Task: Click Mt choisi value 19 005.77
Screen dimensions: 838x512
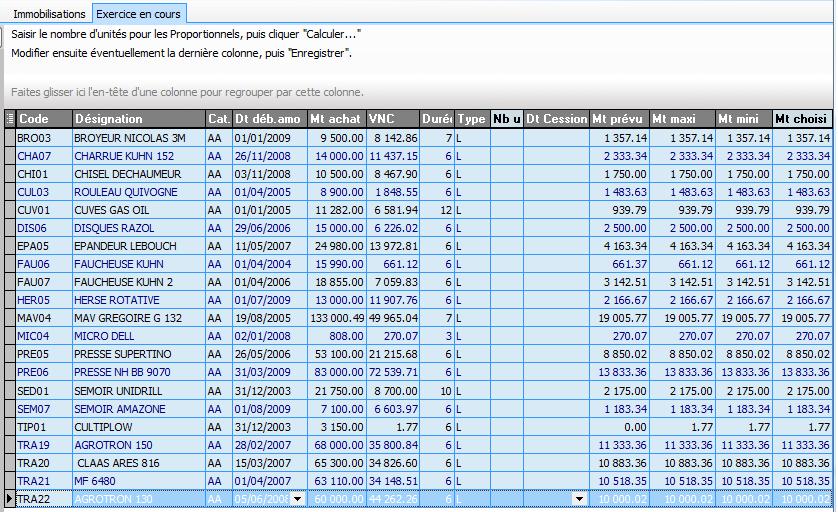Action: click(802, 318)
